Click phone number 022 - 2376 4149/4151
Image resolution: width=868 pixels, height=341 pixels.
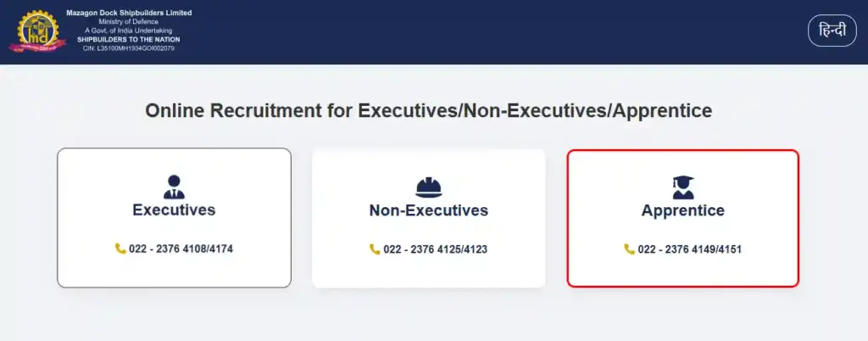click(x=689, y=249)
